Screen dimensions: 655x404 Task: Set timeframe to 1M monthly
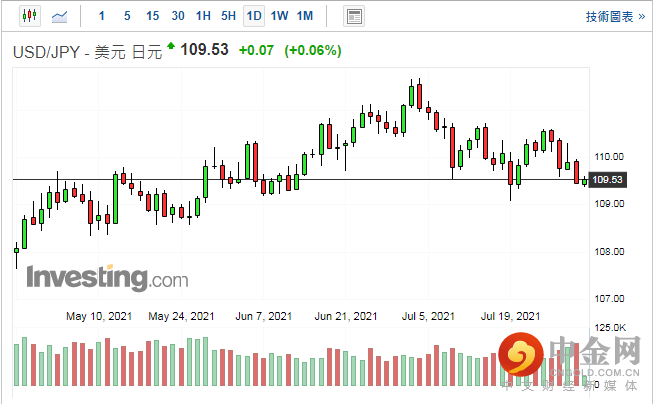[x=305, y=16]
